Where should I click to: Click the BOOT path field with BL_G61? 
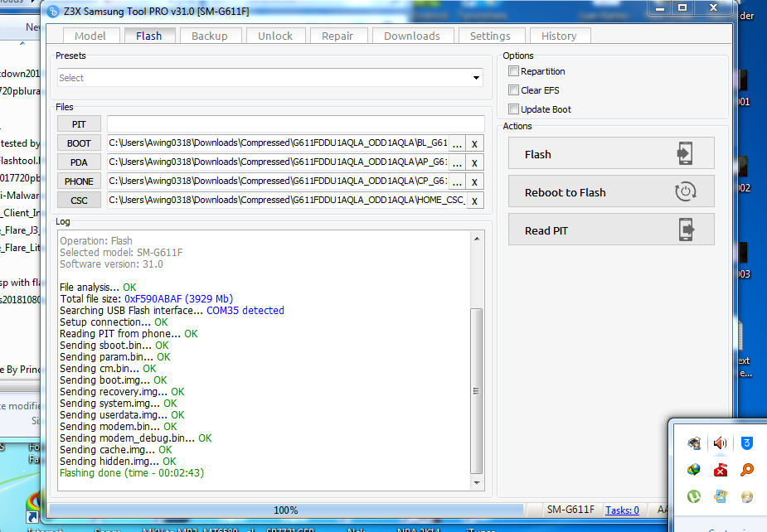tap(278, 143)
